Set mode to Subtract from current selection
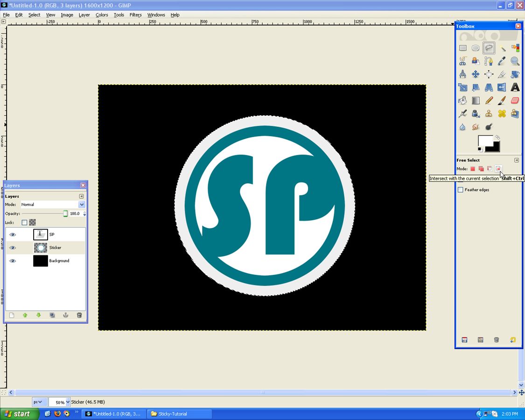Image resolution: width=525 pixels, height=420 pixels. [490, 169]
